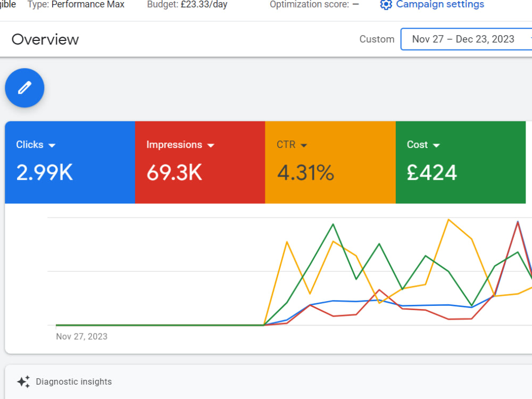The height and width of the screenshot is (399, 532).
Task: Select the blue Clicks 2.99K scorecard
Action: (70, 162)
